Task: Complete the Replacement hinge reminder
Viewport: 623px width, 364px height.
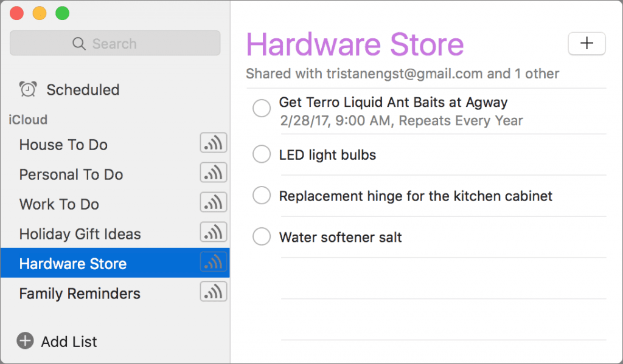Action: [262, 196]
